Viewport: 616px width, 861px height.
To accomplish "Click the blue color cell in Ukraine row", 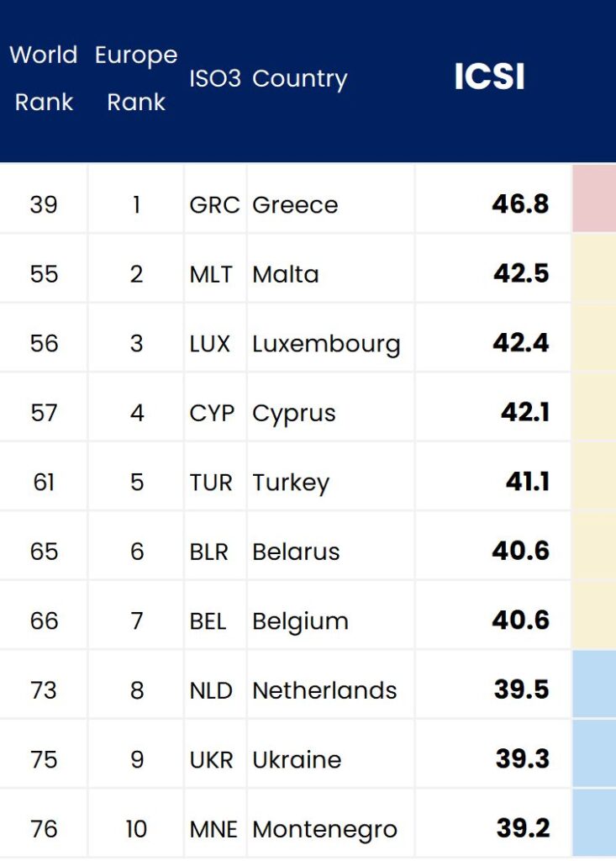I will (x=594, y=754).
